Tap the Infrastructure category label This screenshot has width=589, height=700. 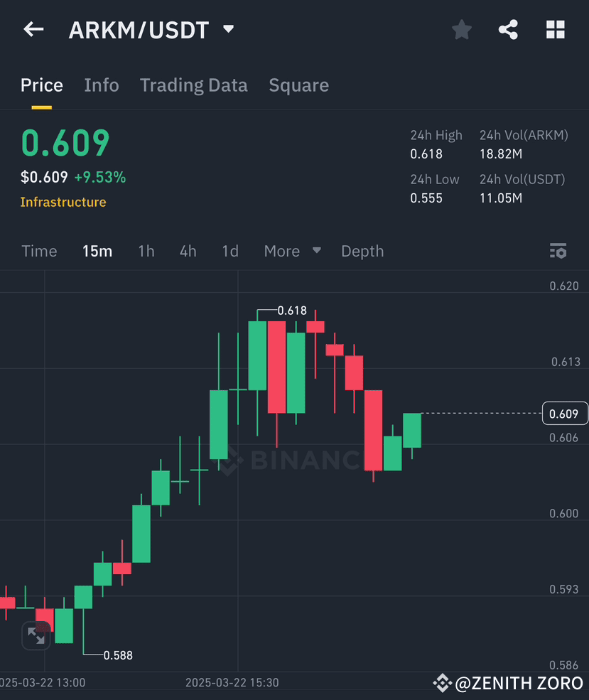(x=63, y=203)
